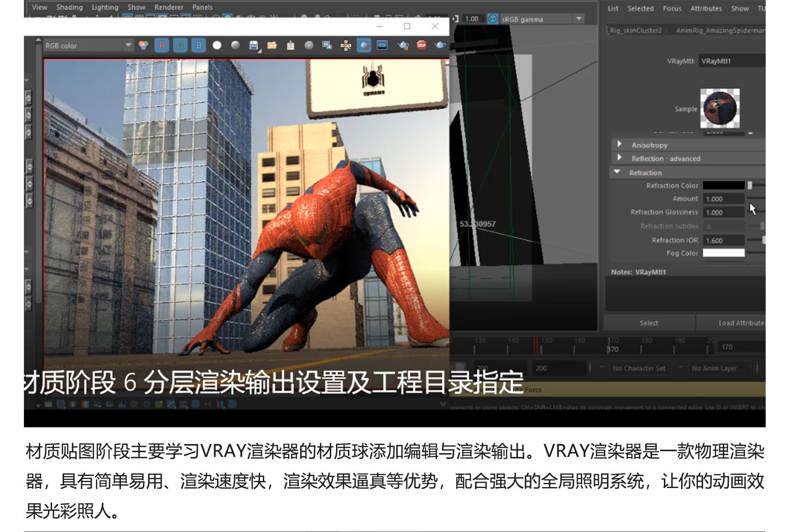Start render with the rightmost teapot icon
This screenshot has height=532, width=792.
click(x=440, y=45)
